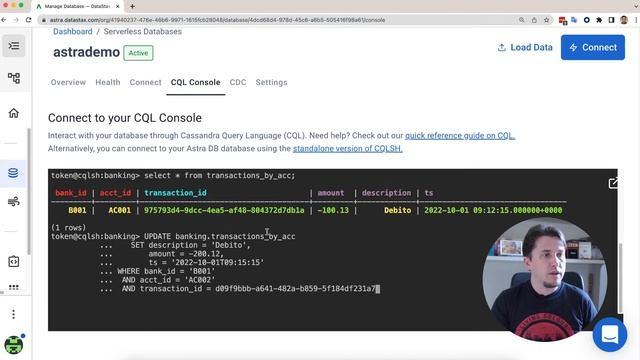Click the blue Connect button
640x360 pixels.
click(x=593, y=47)
